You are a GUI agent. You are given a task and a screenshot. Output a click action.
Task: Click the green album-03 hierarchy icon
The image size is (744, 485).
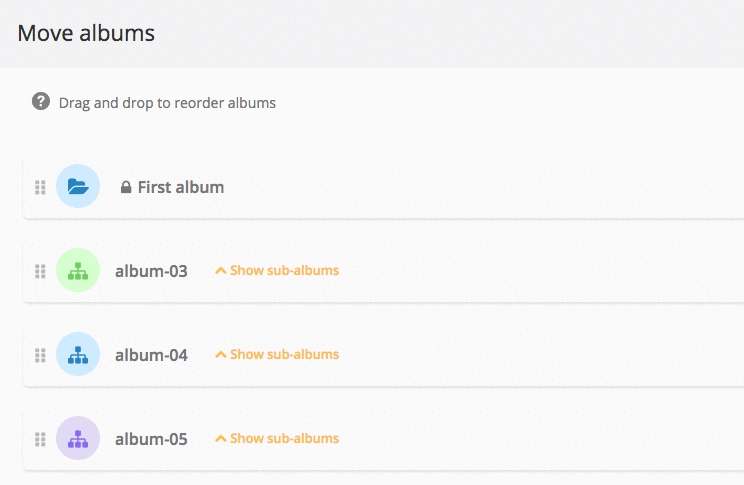(x=78, y=270)
